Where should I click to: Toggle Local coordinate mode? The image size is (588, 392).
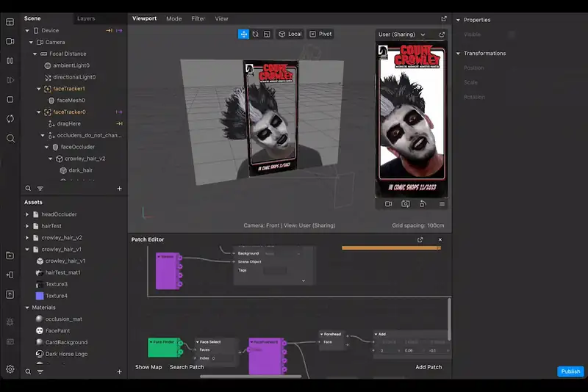point(290,34)
